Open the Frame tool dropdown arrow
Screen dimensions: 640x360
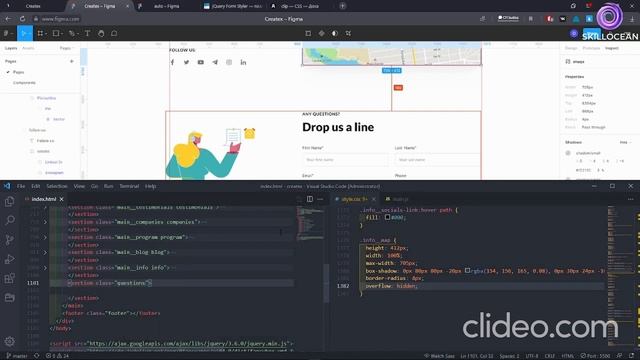(x=46, y=33)
